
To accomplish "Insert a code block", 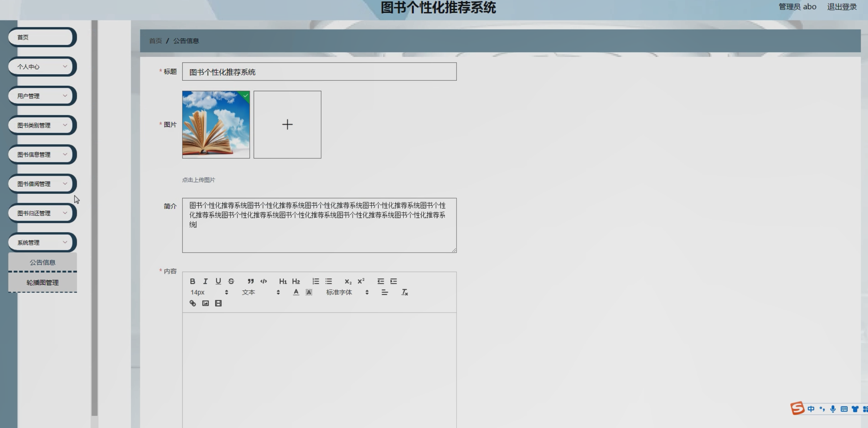I will tap(264, 281).
